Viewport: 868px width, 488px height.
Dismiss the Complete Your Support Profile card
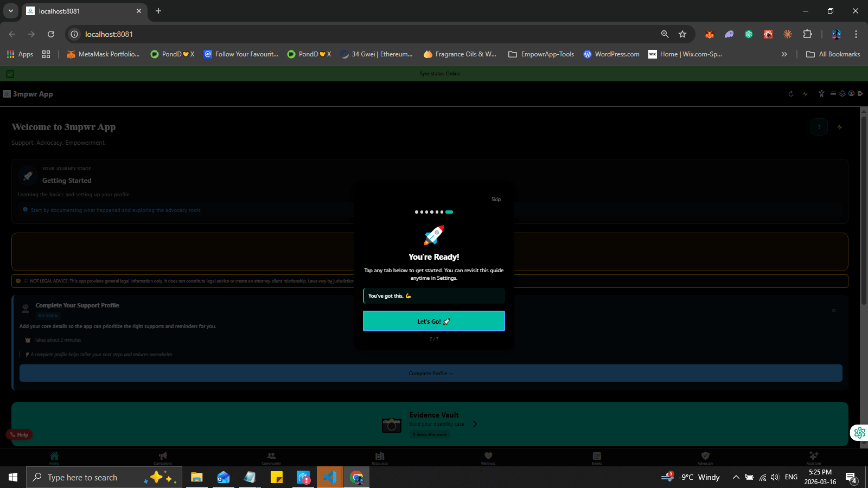point(834,310)
